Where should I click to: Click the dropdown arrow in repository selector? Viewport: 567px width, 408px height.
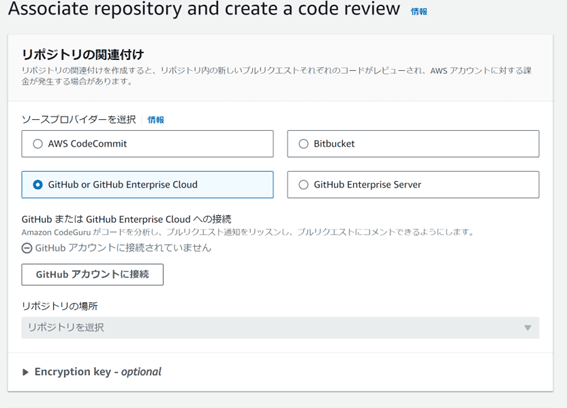coord(528,328)
